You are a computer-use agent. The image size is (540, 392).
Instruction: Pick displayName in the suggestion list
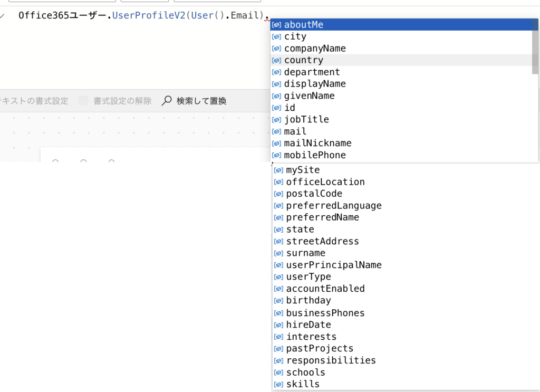(x=315, y=84)
